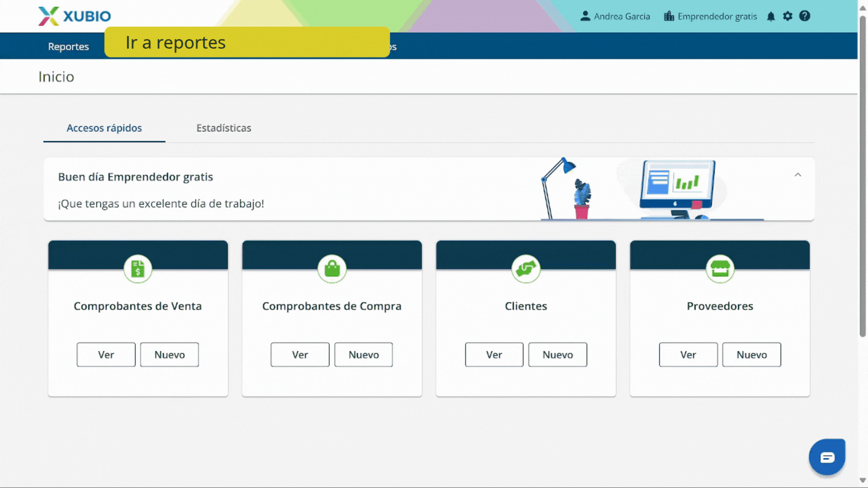The width and height of the screenshot is (868, 488).
Task: Click the Proveedores store icon
Action: pos(720,269)
